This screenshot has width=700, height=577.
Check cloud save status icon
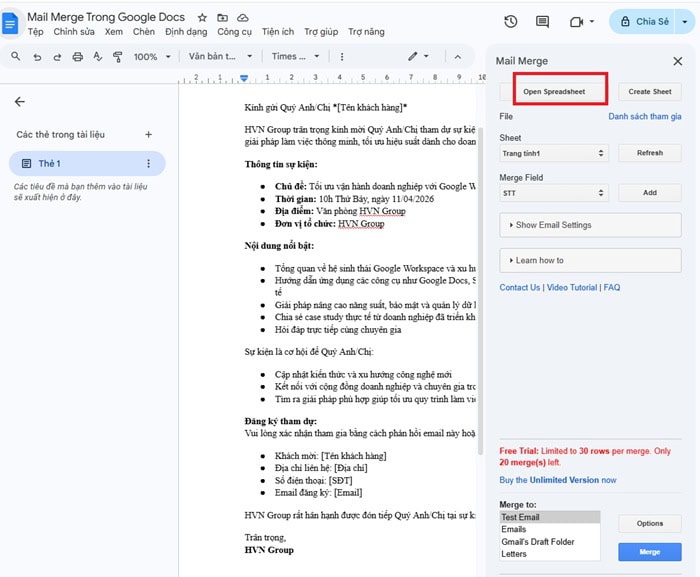tap(242, 17)
